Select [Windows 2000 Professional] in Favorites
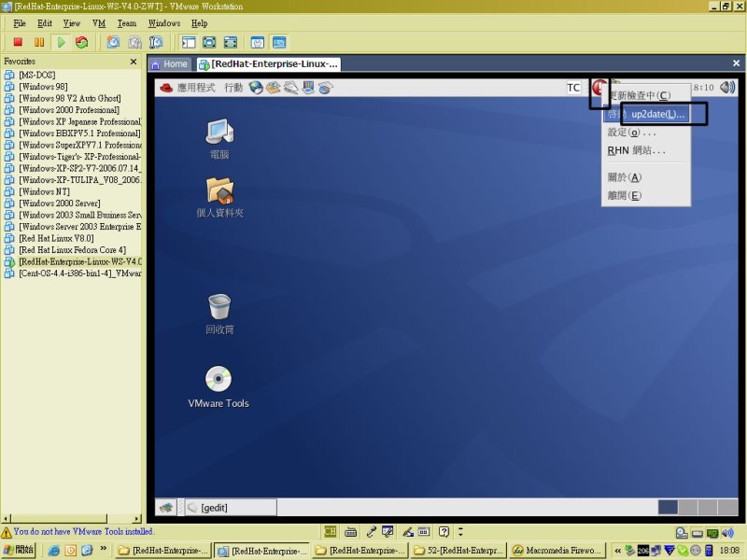Viewport: 747px width, 560px height. (x=69, y=110)
